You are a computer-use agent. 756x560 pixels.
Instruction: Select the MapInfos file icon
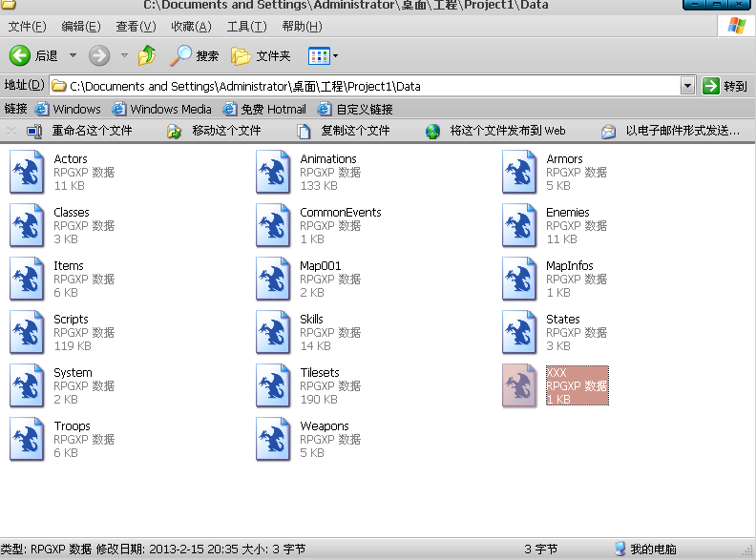click(x=519, y=279)
